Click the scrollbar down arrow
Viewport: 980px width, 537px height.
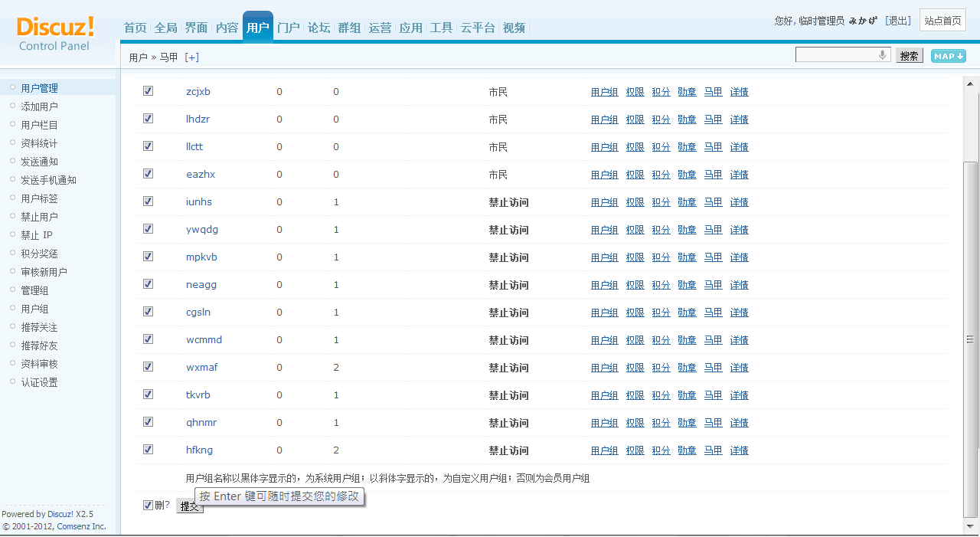click(971, 526)
